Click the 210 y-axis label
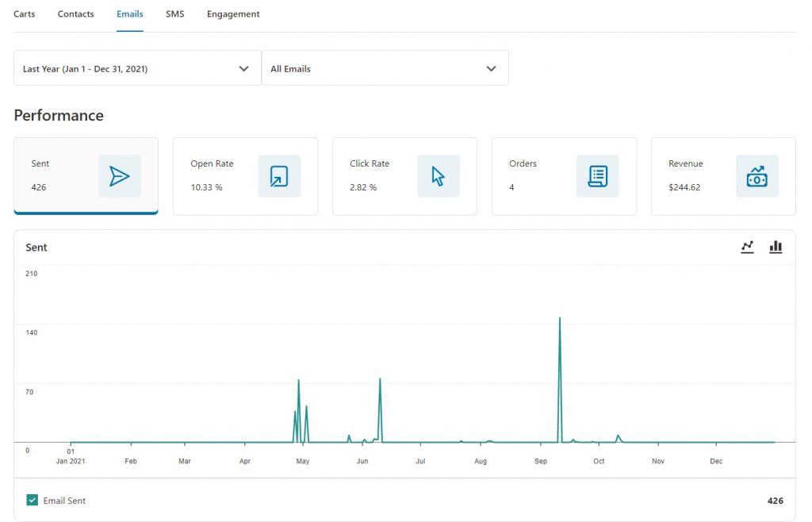The height and width of the screenshot is (522, 812). pos(31,274)
